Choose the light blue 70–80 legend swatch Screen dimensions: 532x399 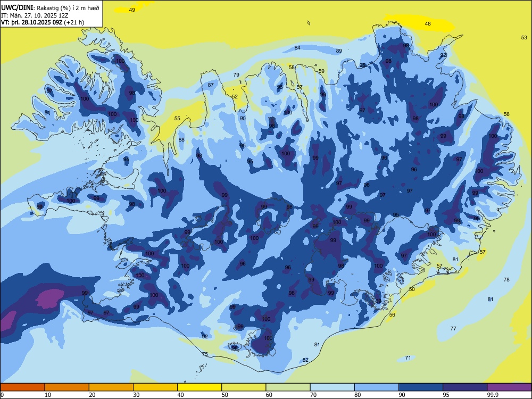332,387
